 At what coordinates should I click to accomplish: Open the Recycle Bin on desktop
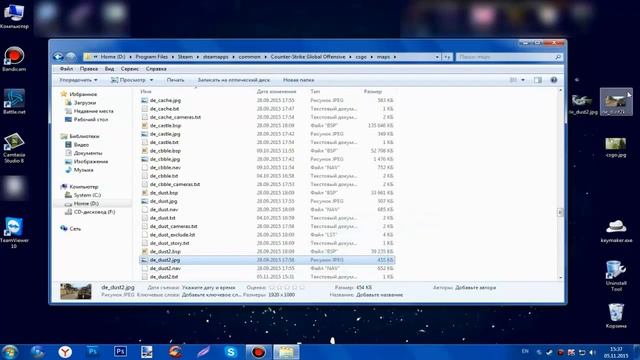(x=616, y=316)
